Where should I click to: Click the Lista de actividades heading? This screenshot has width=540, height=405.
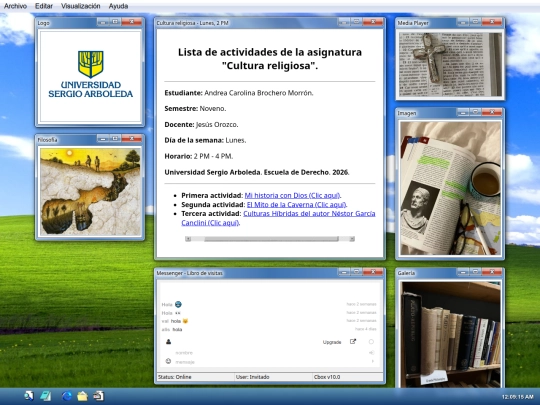click(x=270, y=59)
